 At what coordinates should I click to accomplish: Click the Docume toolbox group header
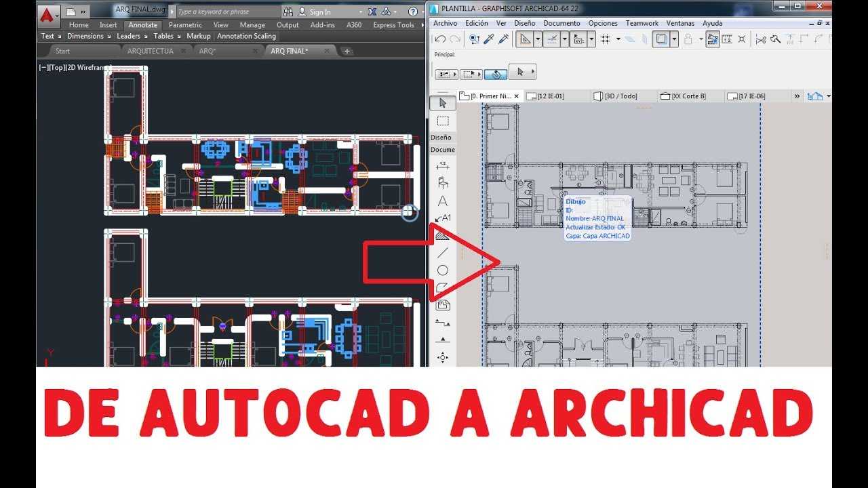coord(443,149)
